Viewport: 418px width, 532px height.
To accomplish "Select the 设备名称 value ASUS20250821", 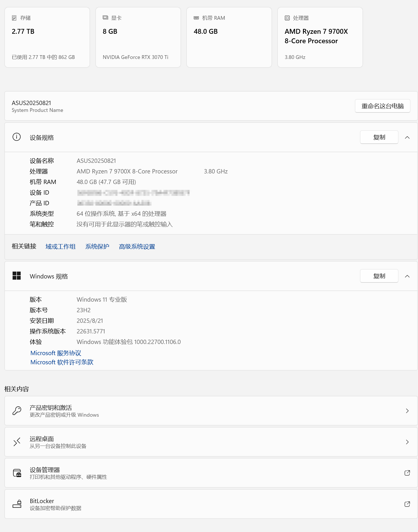I will point(96,161).
